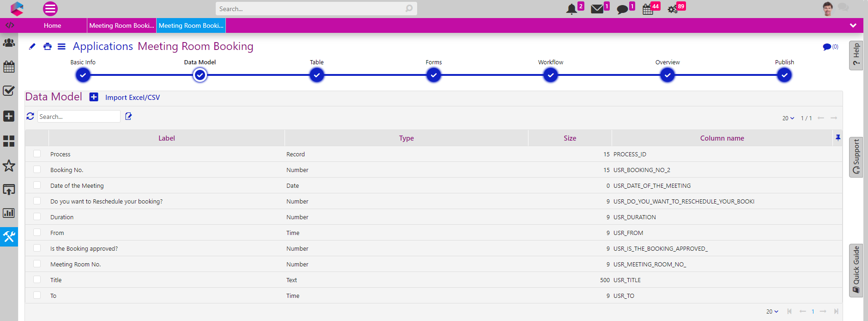Tick the Title row checkbox
Screen dimensions: 868x321
pos(37,280)
